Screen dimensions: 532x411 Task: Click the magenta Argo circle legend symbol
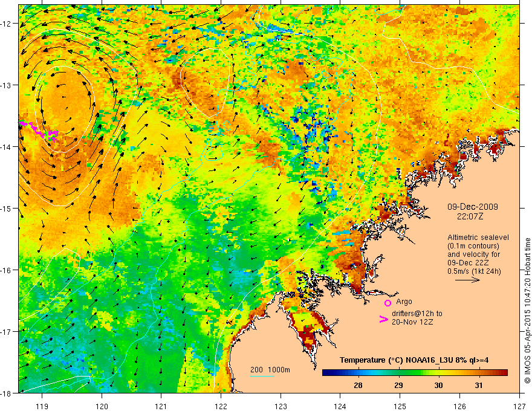point(388,303)
